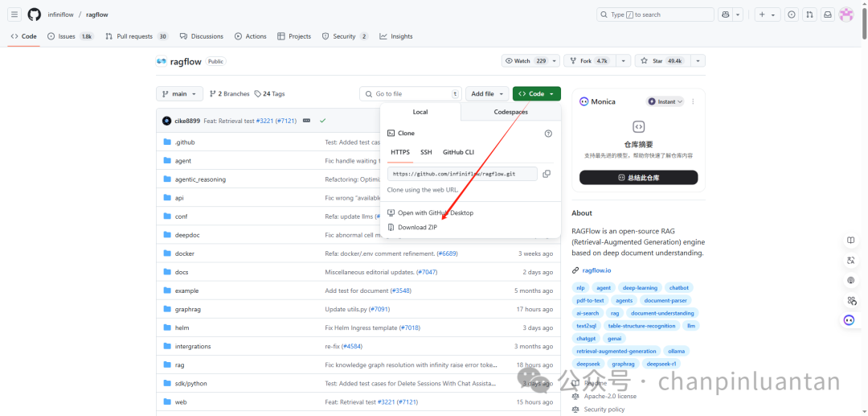Open pull request #7047 link in docs row
This screenshot has width=868, height=416.
(426, 272)
